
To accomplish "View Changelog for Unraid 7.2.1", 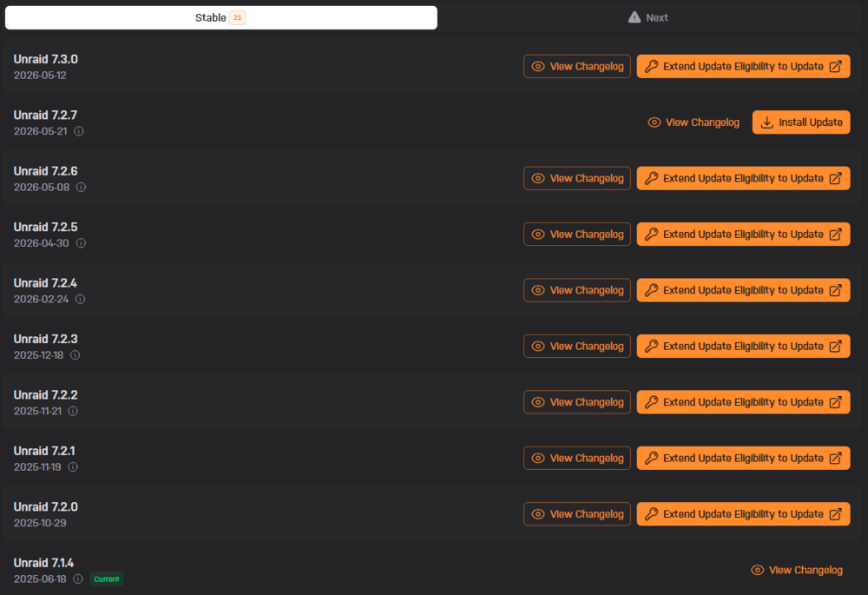I will pyautogui.click(x=577, y=458).
